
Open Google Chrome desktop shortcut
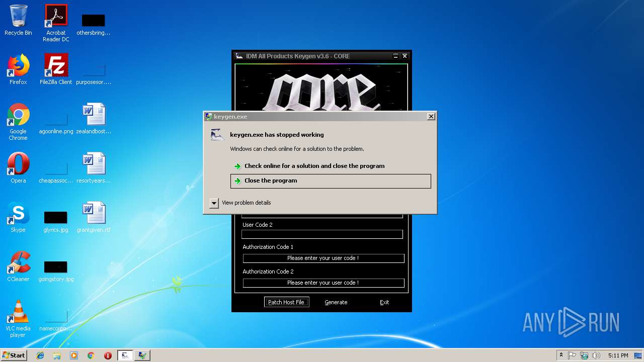(18, 122)
